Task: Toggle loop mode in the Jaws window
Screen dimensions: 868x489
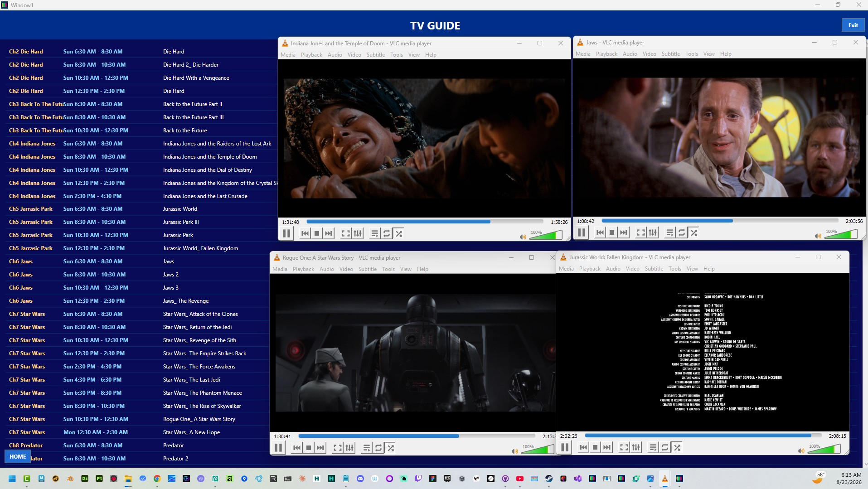Action: [682, 232]
